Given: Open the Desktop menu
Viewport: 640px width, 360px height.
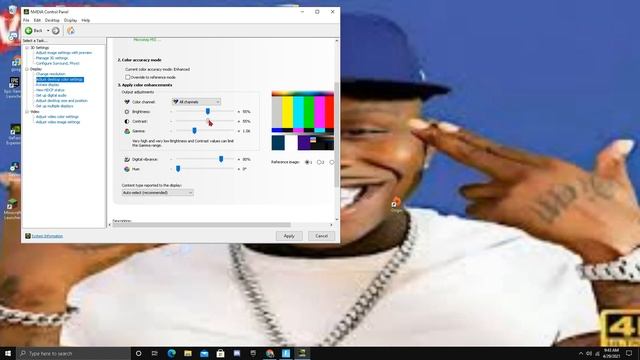Looking at the screenshot, I should pyautogui.click(x=52, y=20).
